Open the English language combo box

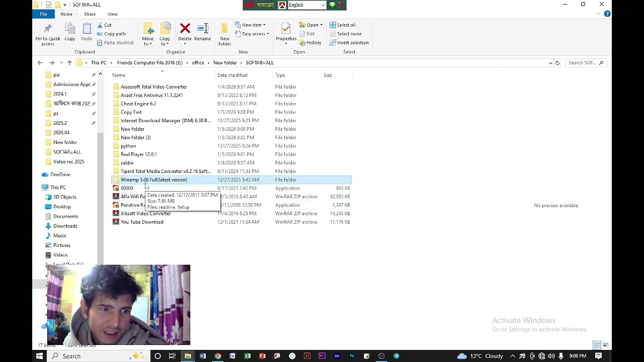point(307,5)
